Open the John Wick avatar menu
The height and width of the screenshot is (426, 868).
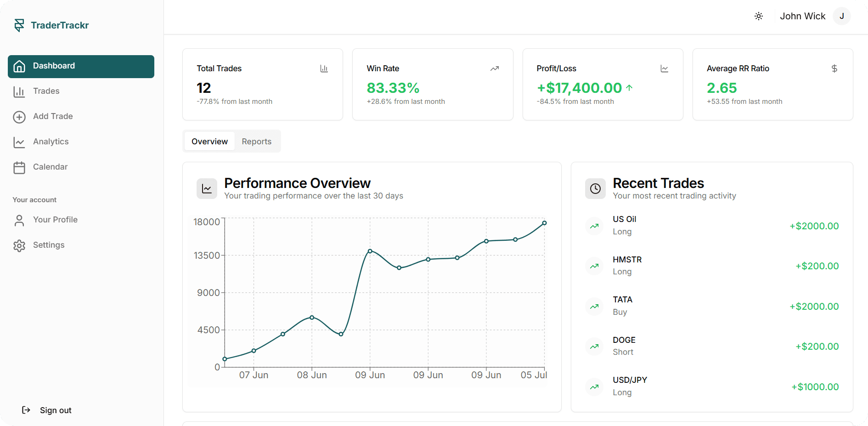click(841, 16)
